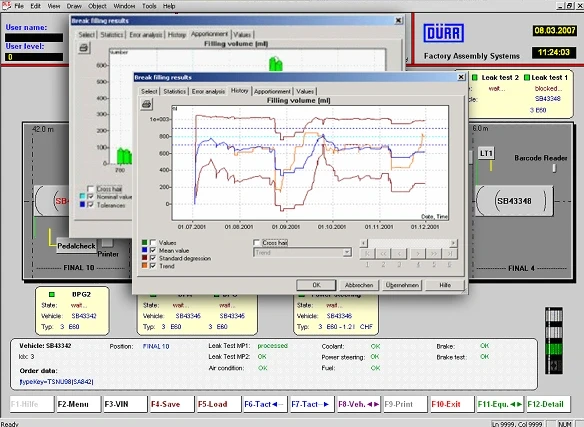Click the green Leak test 2 status indicator
This screenshot has width=584, height=427.
tap(475, 78)
